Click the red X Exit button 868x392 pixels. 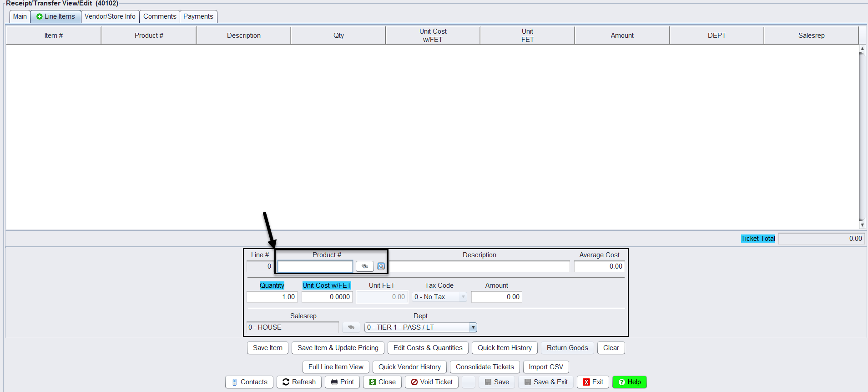click(593, 382)
